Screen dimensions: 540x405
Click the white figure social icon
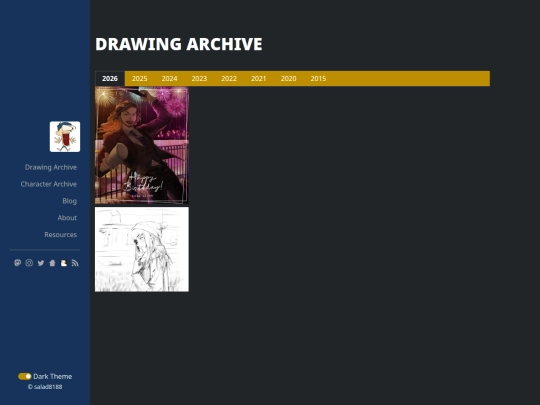[x=64, y=263]
